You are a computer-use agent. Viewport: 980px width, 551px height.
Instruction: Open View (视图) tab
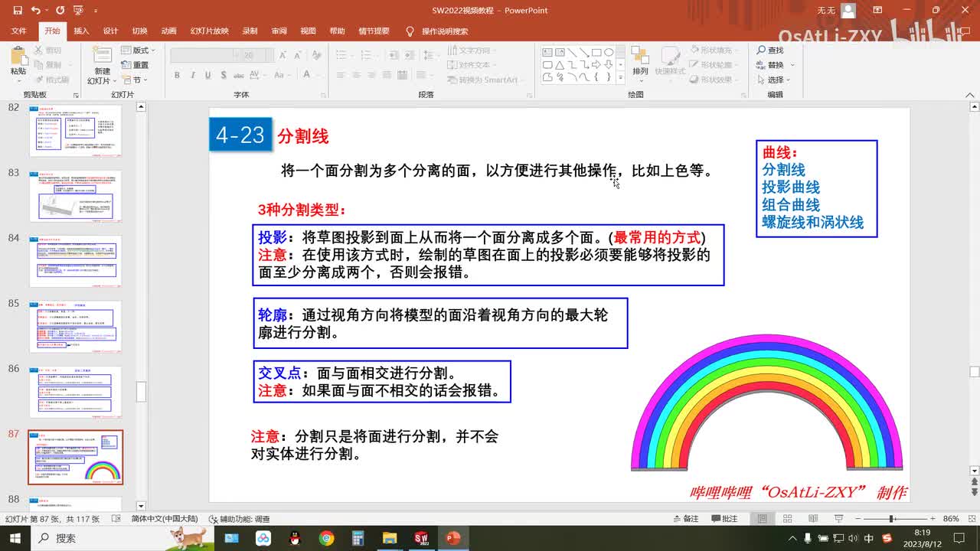tap(309, 31)
